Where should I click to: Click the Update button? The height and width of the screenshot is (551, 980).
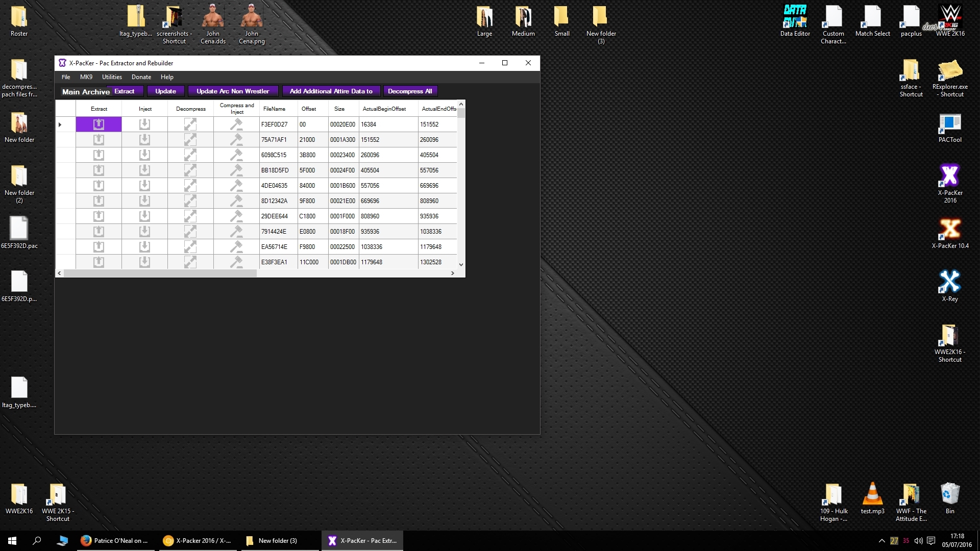click(165, 91)
